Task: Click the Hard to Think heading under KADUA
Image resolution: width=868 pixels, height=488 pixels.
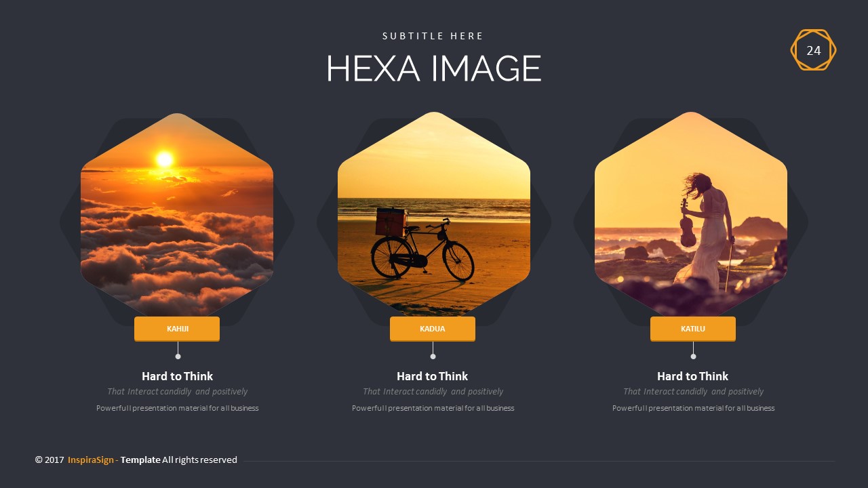Action: [x=433, y=376]
